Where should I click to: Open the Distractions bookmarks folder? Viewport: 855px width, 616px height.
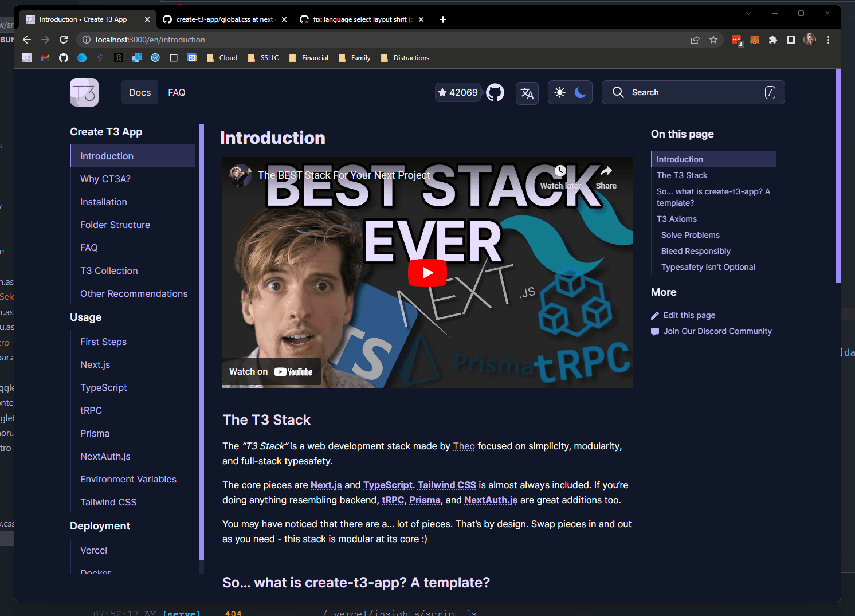(x=405, y=58)
